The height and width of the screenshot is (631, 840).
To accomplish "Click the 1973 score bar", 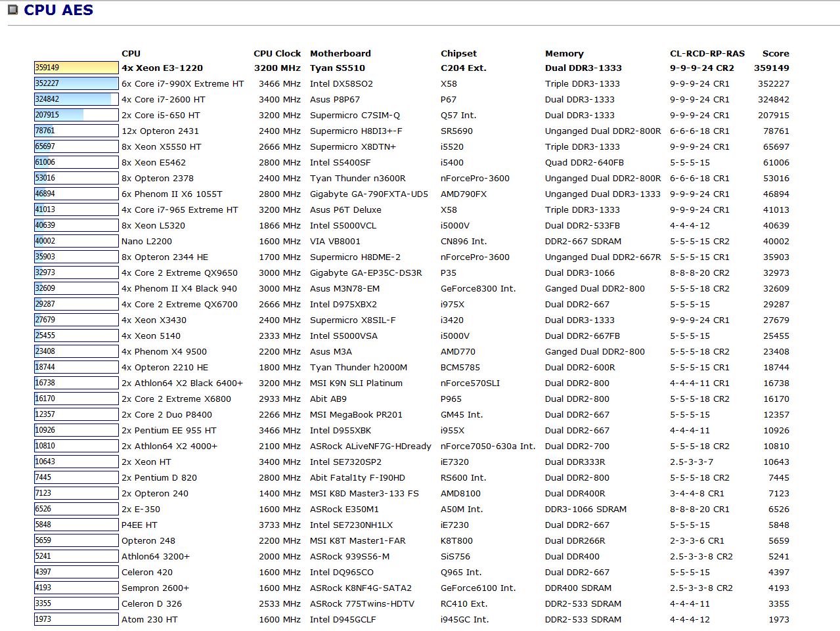I will tap(76, 619).
